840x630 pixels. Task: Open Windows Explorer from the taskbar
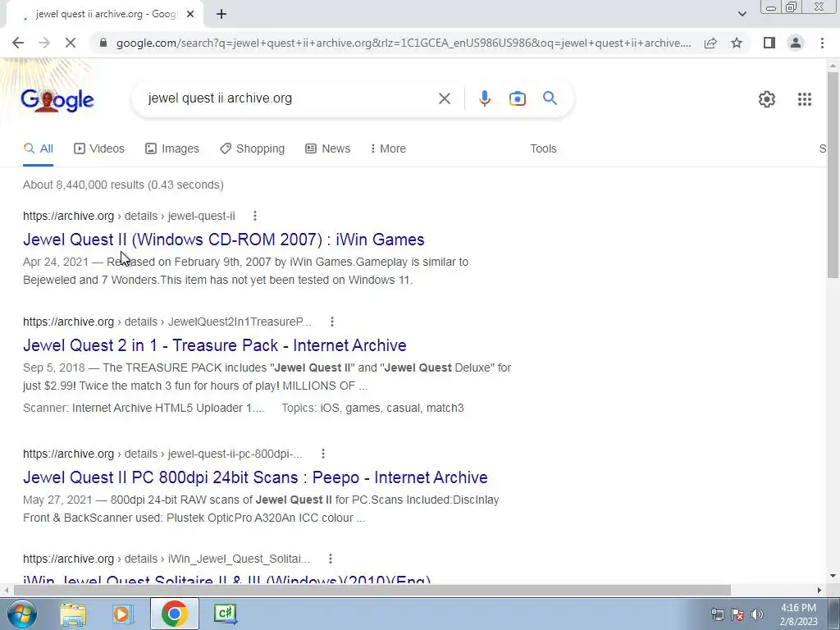click(x=73, y=614)
